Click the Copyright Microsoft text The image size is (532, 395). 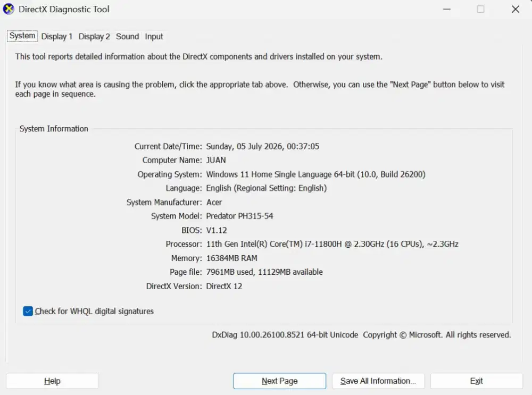point(437,335)
